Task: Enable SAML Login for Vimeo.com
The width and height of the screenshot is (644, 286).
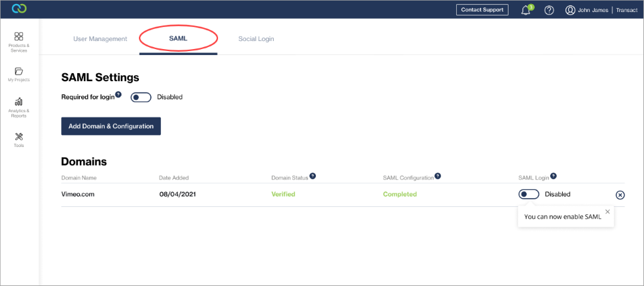Action: coord(529,195)
